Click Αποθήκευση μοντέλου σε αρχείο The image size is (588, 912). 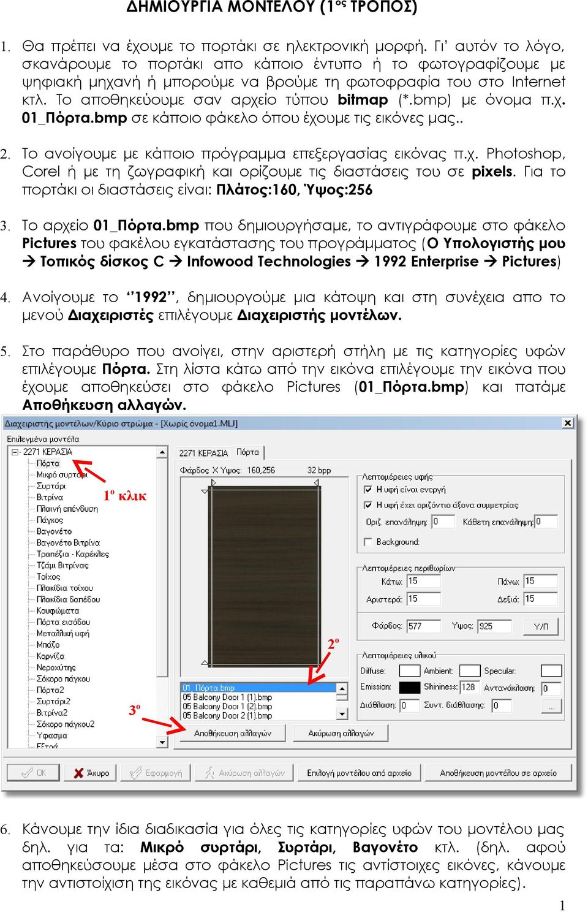[x=498, y=773]
